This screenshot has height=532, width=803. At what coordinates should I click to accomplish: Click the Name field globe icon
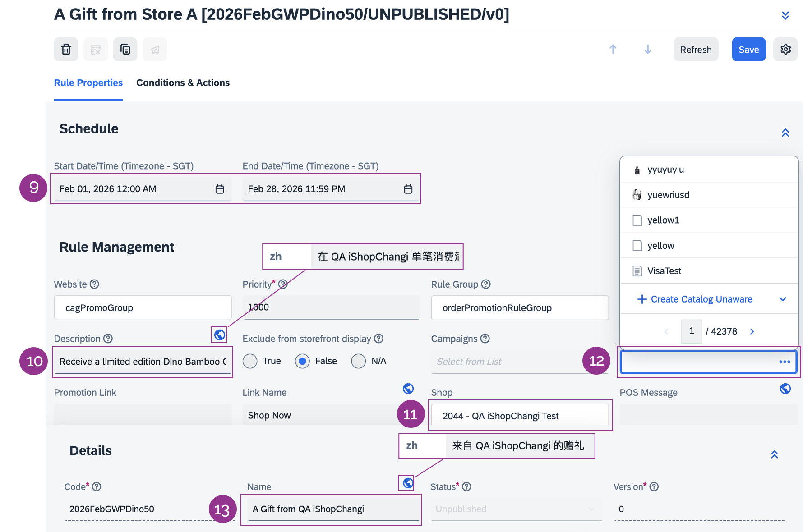[408, 483]
